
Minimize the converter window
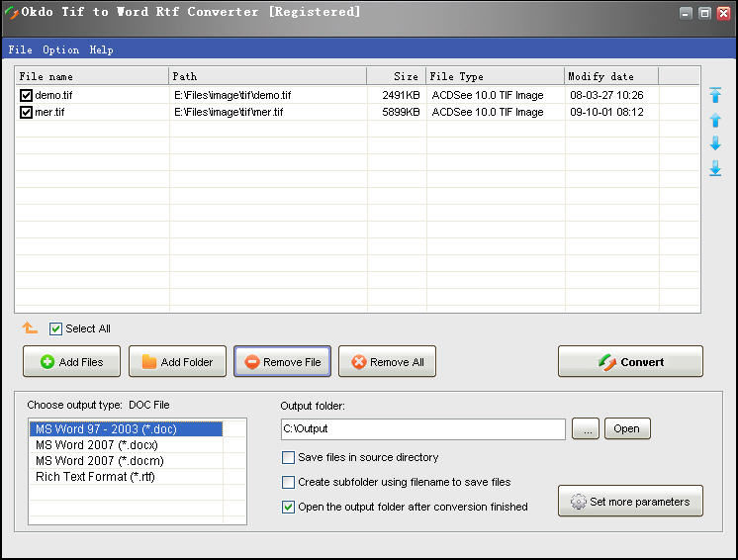click(686, 13)
